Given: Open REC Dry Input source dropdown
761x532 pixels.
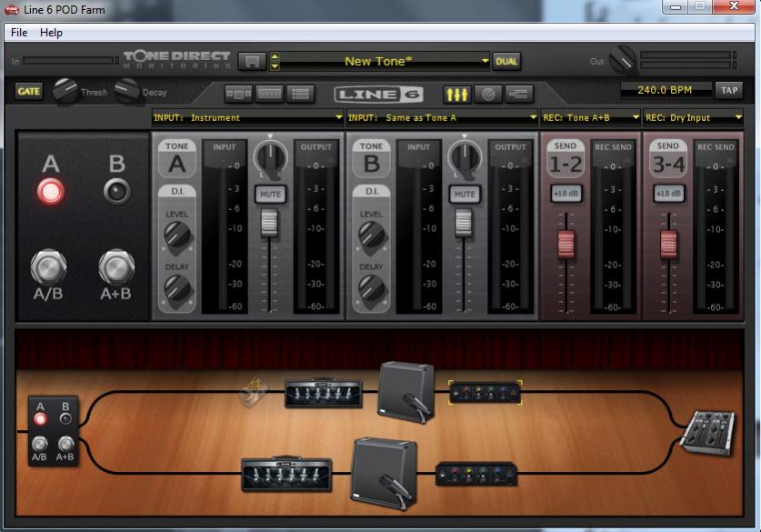Looking at the screenshot, I should tap(693, 117).
